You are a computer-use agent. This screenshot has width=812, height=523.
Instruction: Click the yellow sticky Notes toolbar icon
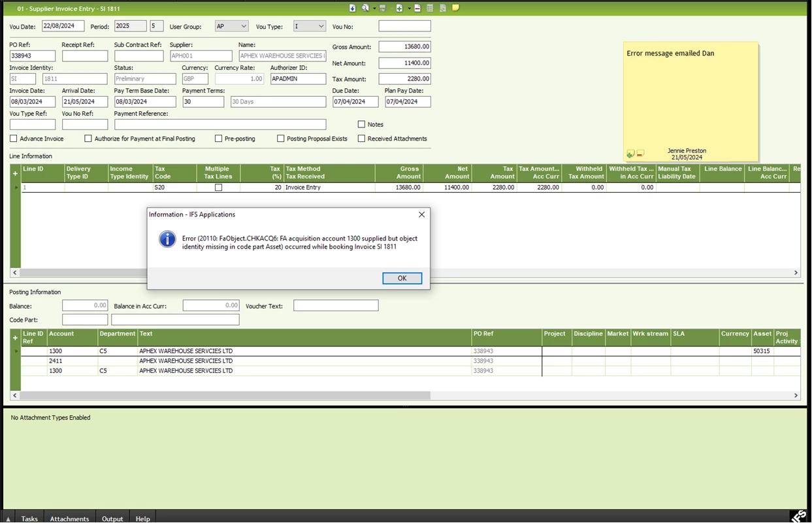pos(456,8)
